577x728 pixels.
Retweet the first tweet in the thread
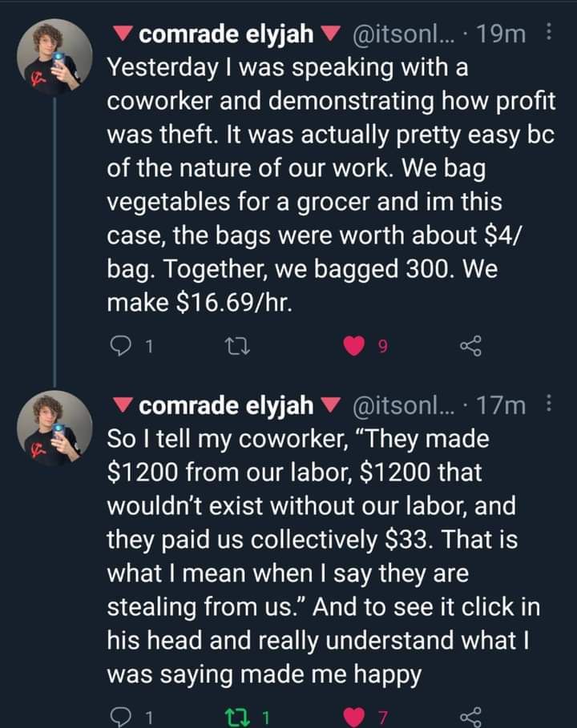tap(236, 346)
